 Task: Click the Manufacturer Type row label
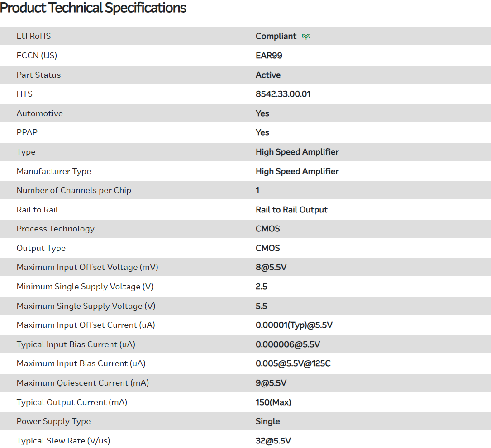tap(54, 171)
